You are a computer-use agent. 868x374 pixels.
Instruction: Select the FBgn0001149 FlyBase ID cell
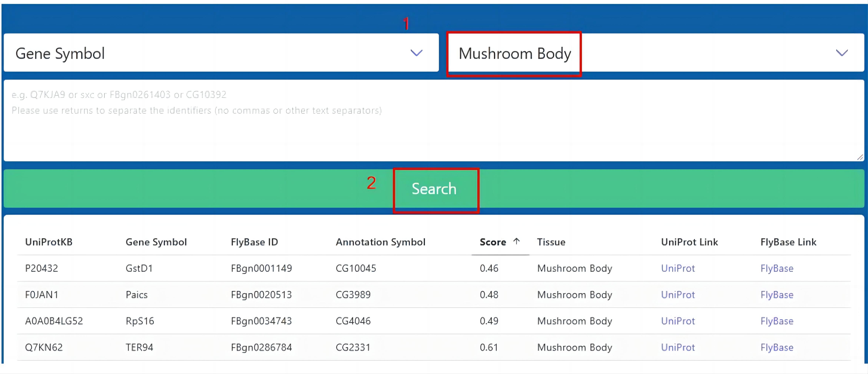tap(261, 269)
